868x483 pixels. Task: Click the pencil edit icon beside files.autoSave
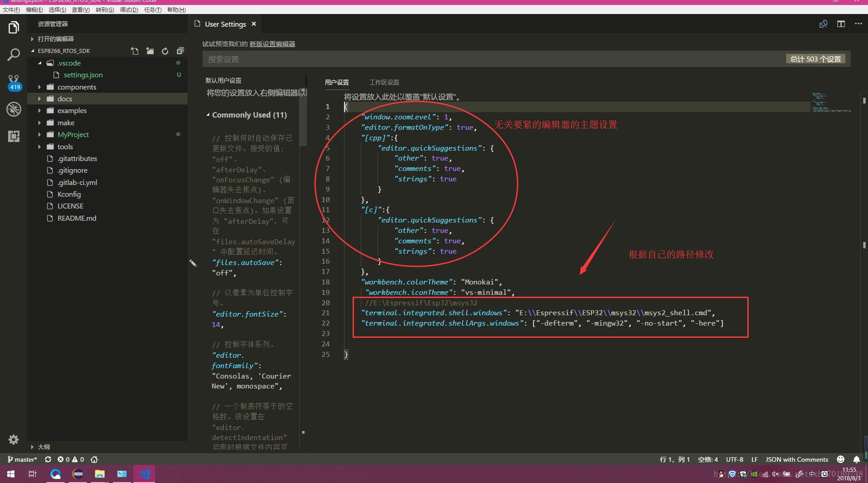(193, 263)
